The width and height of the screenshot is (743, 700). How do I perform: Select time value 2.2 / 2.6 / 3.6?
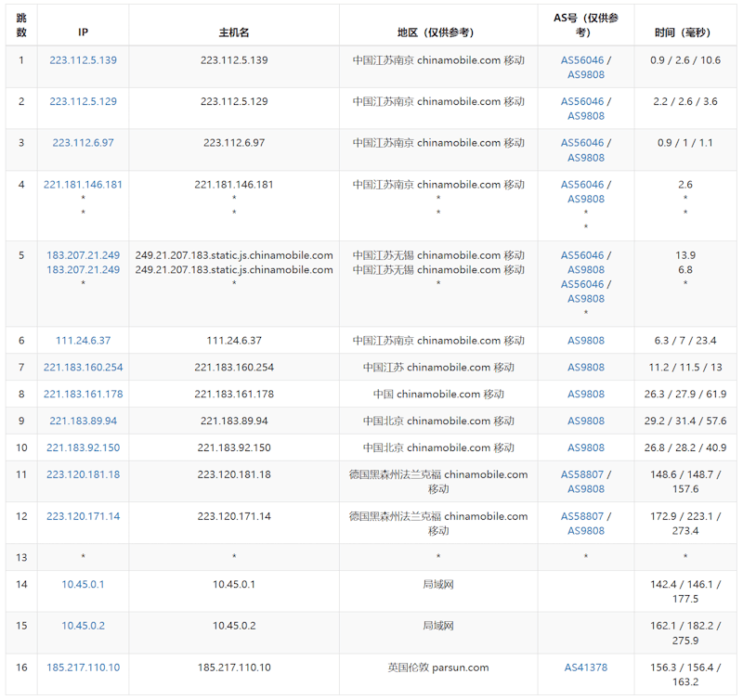pos(684,101)
